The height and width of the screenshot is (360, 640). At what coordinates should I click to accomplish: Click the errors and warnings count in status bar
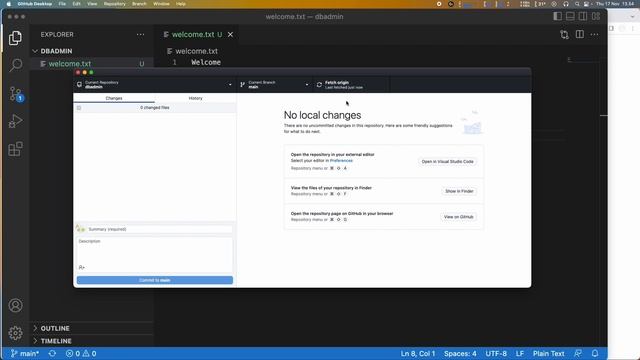81,353
